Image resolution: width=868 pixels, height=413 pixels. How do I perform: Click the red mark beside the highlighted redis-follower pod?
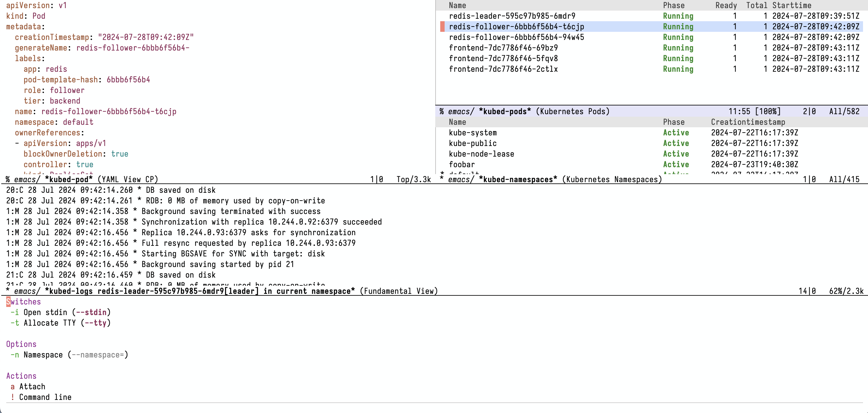[442, 27]
